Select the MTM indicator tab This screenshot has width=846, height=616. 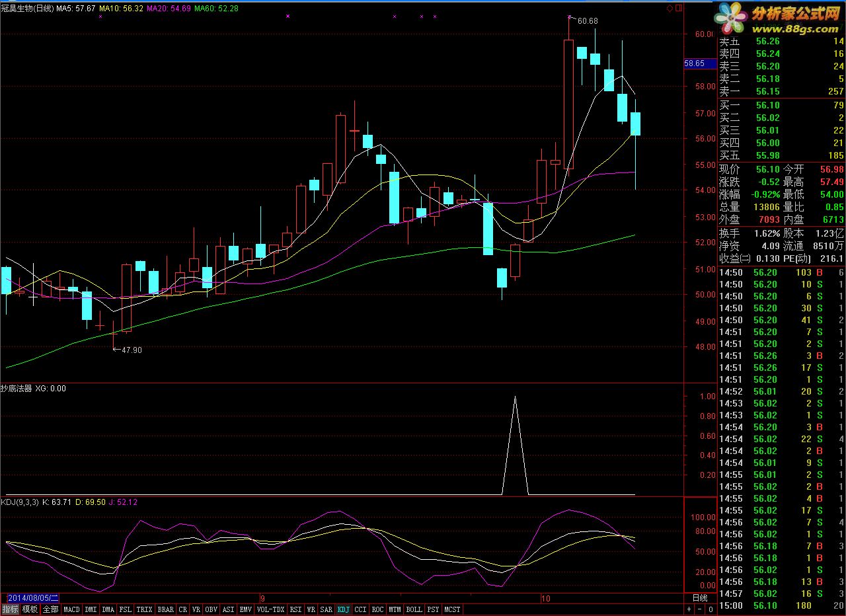[x=395, y=609]
